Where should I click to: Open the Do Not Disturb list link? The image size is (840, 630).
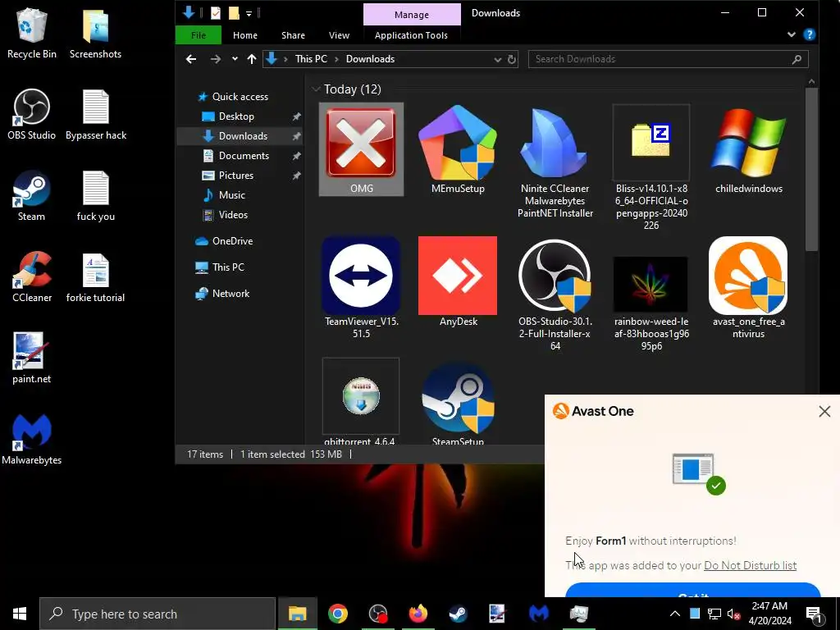[x=750, y=566]
